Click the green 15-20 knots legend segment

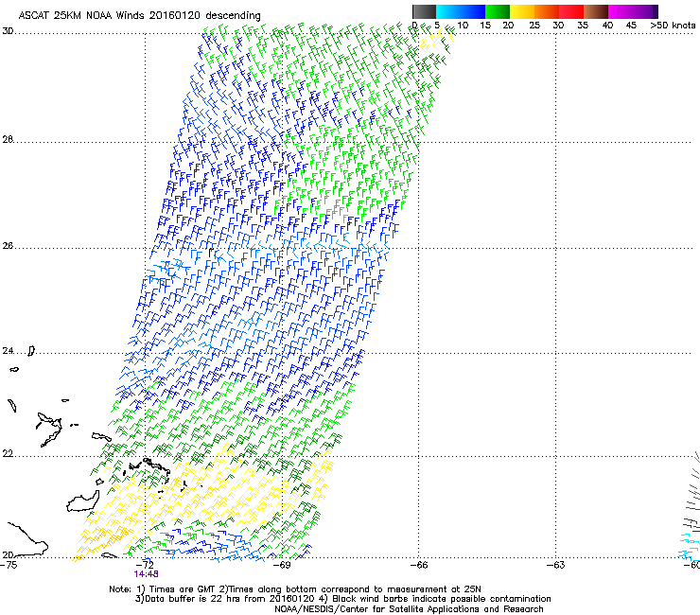498,11
